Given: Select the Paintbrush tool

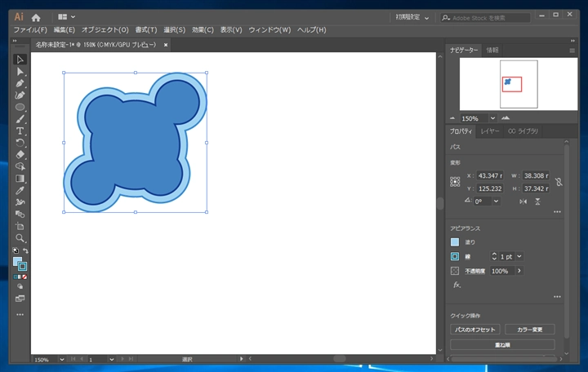Looking at the screenshot, I should click(x=20, y=119).
